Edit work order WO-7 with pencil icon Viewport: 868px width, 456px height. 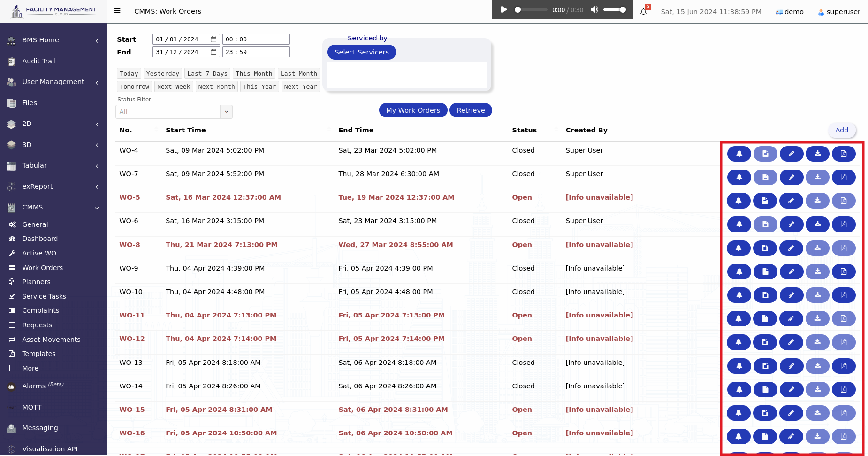tap(792, 177)
